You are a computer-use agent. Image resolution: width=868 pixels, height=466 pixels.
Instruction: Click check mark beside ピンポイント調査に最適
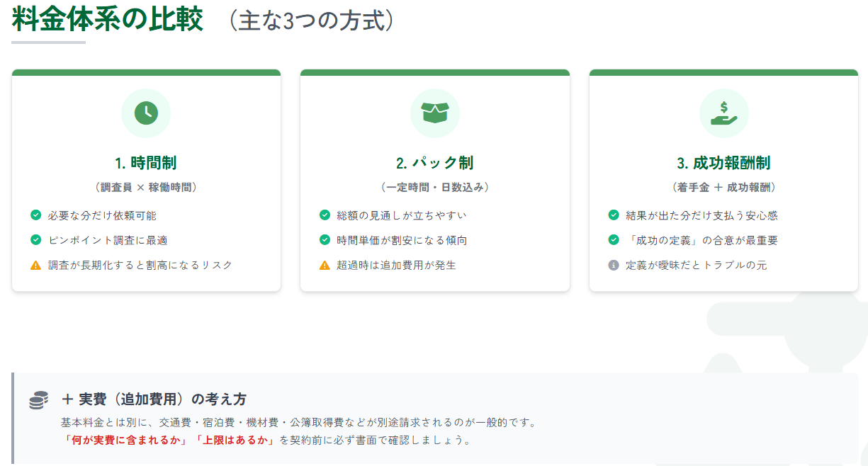coord(36,240)
